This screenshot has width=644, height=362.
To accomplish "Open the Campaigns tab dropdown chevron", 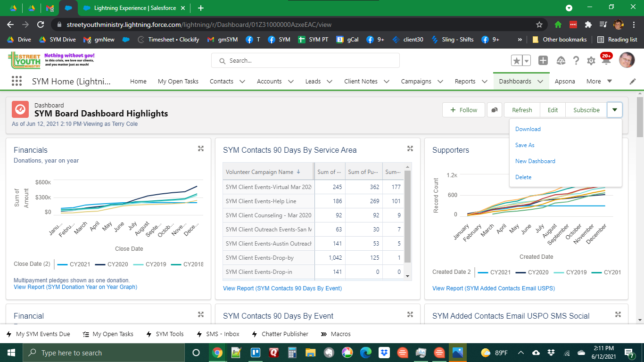I will tap(440, 81).
